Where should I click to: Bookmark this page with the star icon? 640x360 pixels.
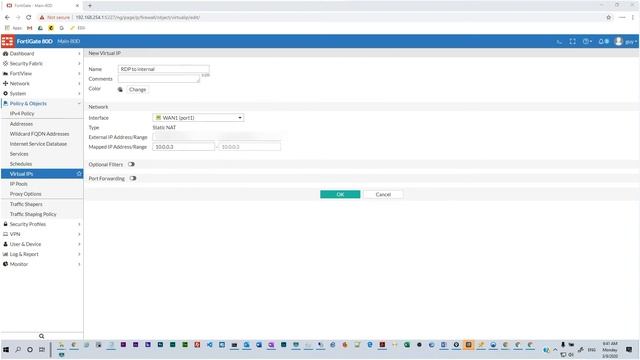609,18
